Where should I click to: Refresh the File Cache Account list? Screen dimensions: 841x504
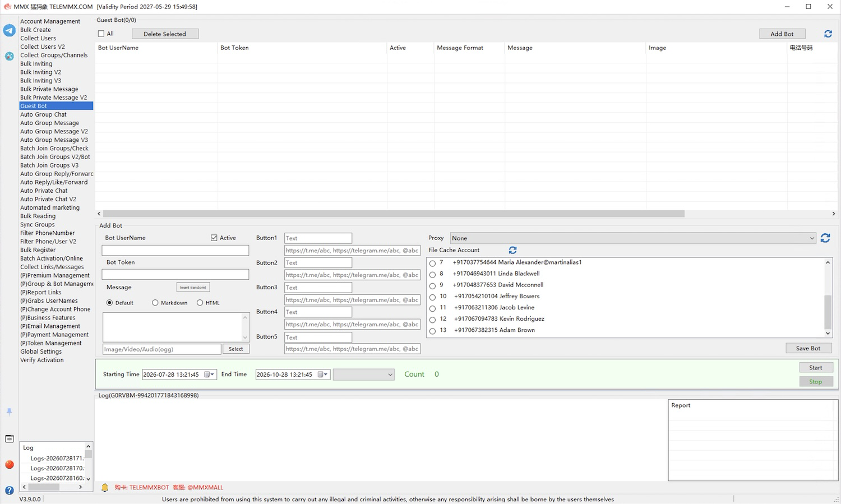click(512, 250)
